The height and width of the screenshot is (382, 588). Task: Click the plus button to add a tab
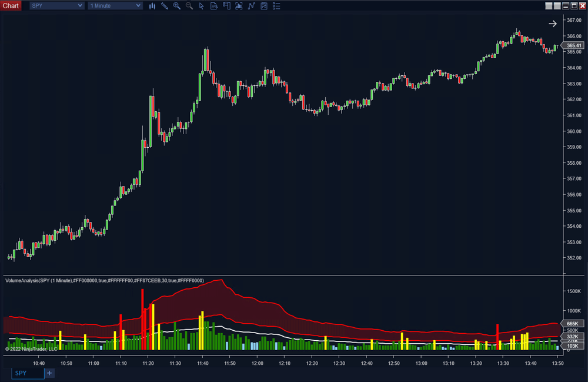point(49,373)
